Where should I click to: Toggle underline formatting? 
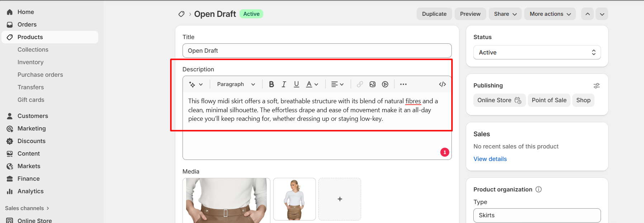pyautogui.click(x=296, y=84)
